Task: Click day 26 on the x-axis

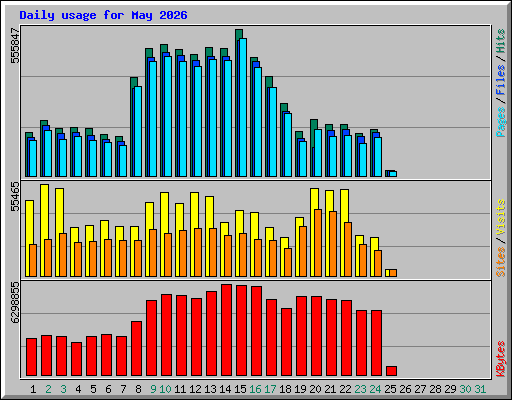Action: click(x=406, y=389)
